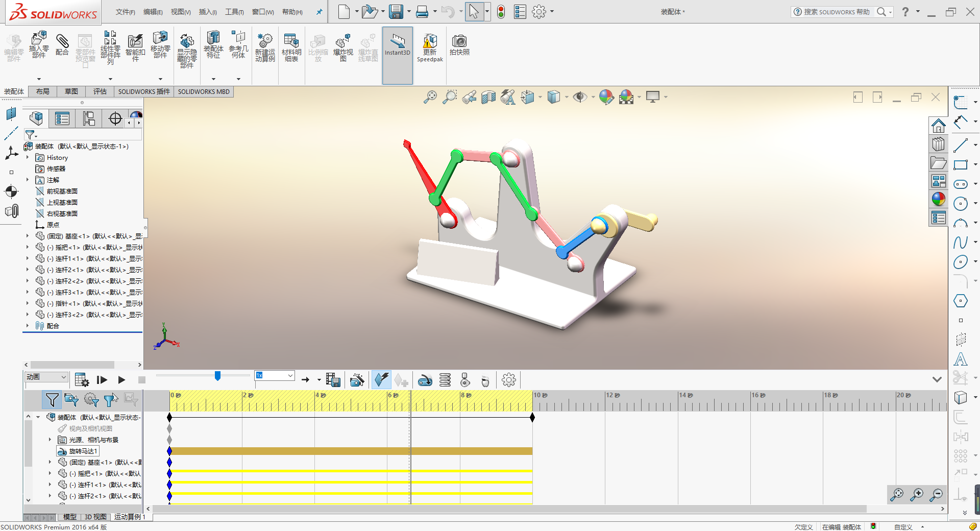
Task: Toggle Filter Animated in timeline
Action: coord(71,400)
